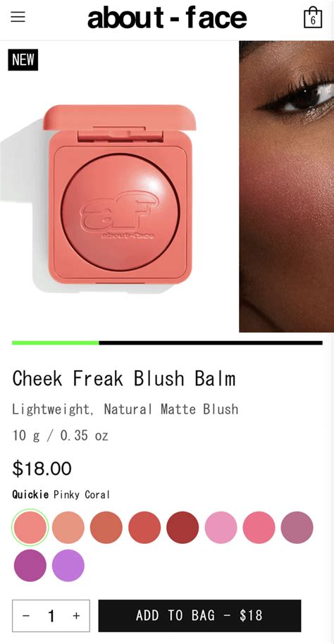Image resolution: width=334 pixels, height=644 pixels.
Task: Pick the bright rose pink swatch
Action: click(x=259, y=527)
